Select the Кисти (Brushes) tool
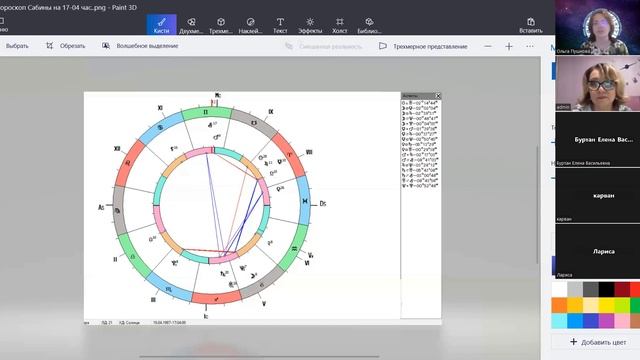 [x=162, y=24]
